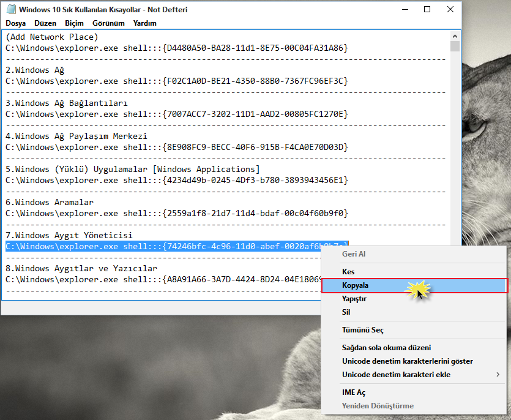Image resolution: width=511 pixels, height=420 pixels.
Task: Maximize the Not Defteri window
Action: click(x=427, y=9)
